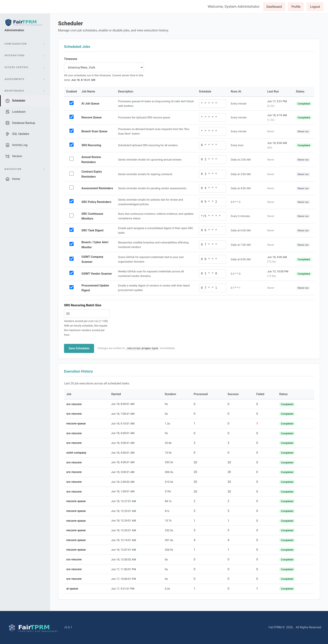The height and width of the screenshot is (644, 328).
Task: Uncheck OSINT Company Scanner checkbox
Action: (72, 259)
